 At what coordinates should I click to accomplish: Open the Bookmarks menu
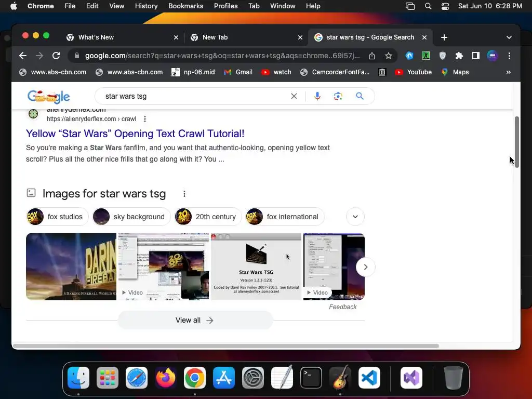tap(186, 6)
